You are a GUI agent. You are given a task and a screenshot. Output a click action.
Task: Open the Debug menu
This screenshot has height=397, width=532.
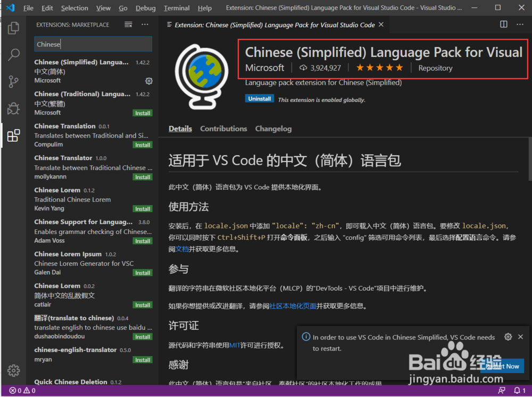click(146, 8)
